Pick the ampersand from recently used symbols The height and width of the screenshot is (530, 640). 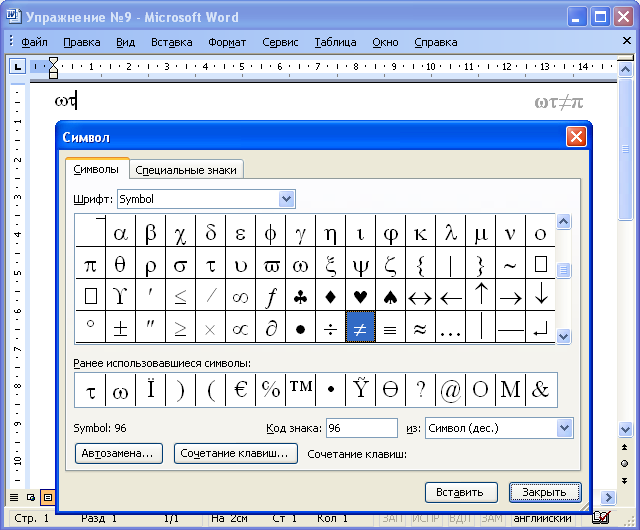[541, 390]
